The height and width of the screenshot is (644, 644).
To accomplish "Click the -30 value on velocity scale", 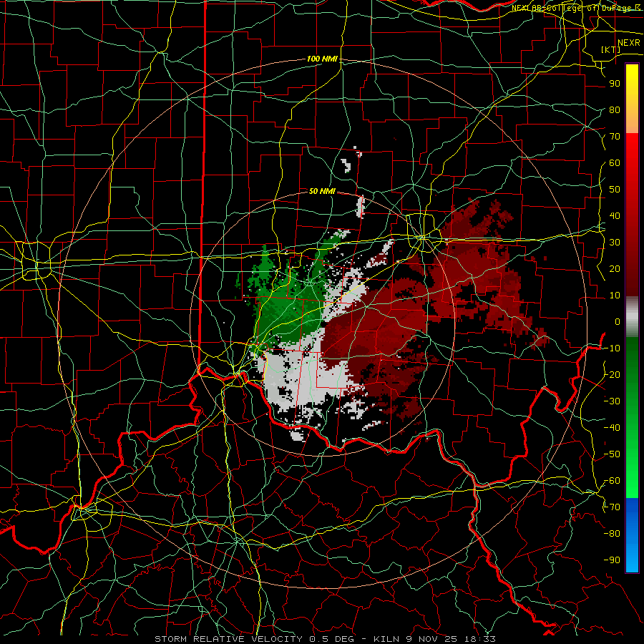I will coord(612,401).
